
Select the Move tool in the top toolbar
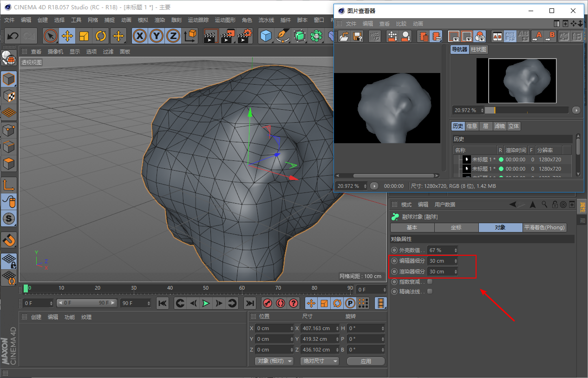click(x=67, y=36)
